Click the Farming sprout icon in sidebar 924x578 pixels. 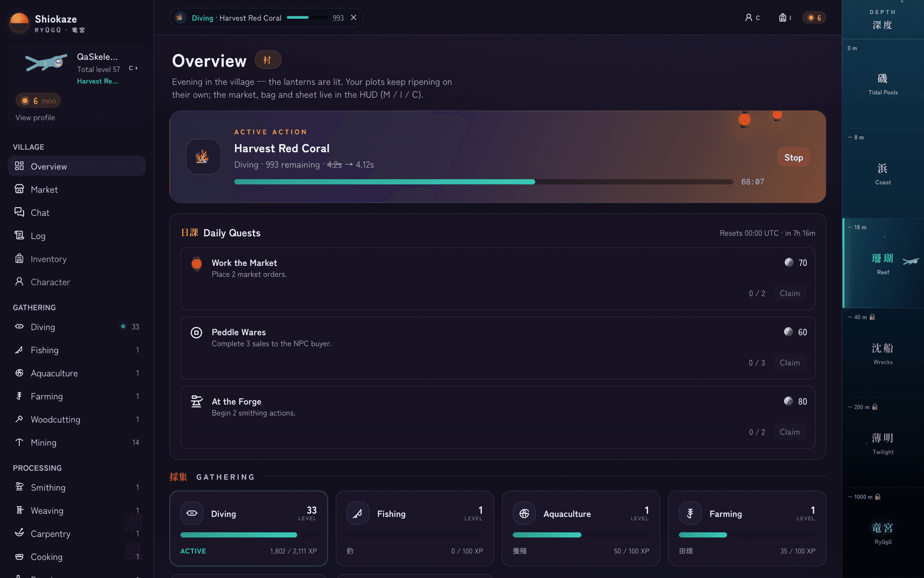19,396
